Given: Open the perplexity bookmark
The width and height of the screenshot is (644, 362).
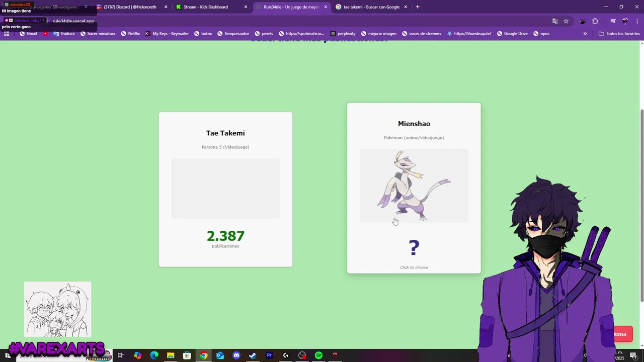Looking at the screenshot, I should coord(343,34).
